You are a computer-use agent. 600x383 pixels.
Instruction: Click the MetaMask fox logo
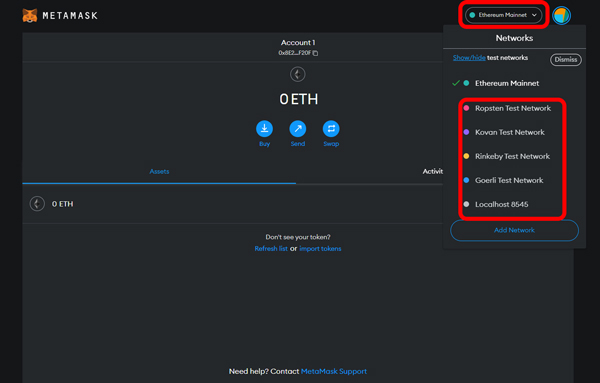click(x=30, y=15)
